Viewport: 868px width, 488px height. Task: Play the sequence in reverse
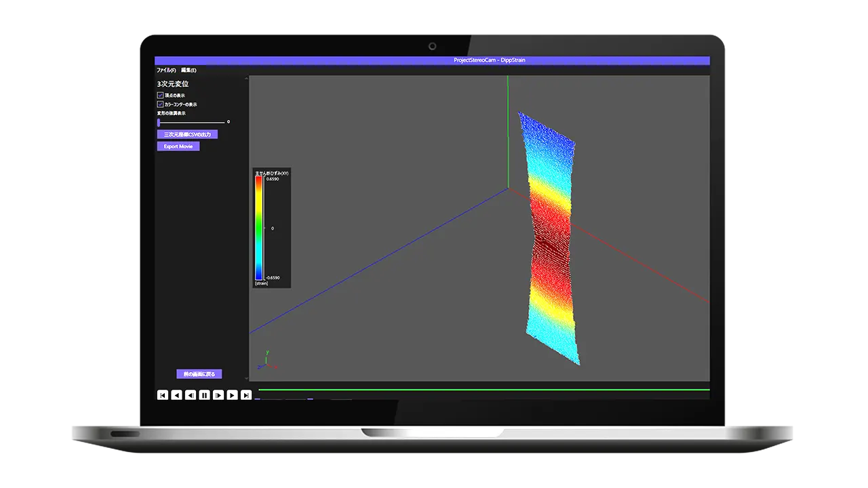176,394
